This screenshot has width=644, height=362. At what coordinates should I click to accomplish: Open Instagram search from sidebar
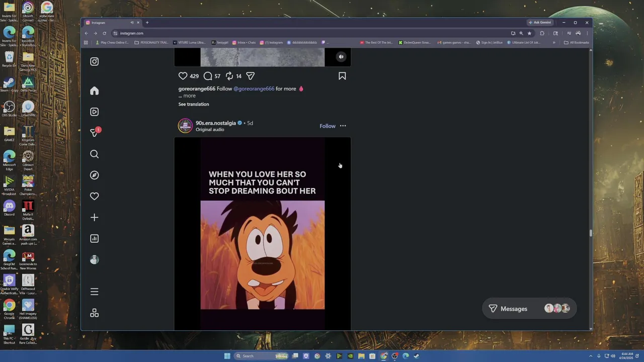pos(94,154)
